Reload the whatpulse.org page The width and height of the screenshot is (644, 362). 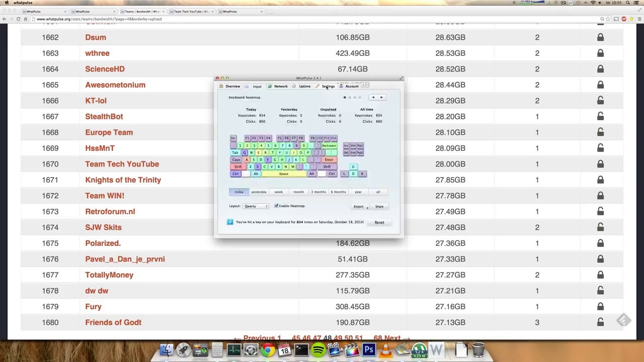[18, 19]
